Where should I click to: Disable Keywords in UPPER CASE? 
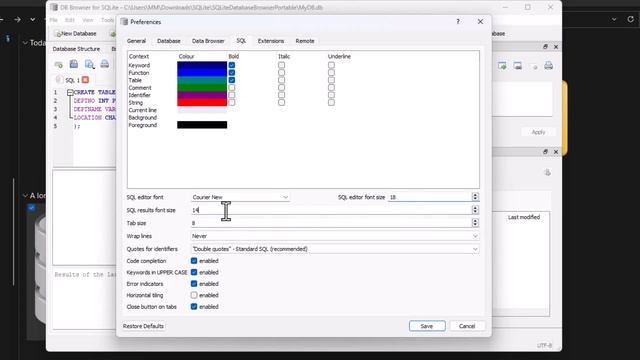coord(194,272)
